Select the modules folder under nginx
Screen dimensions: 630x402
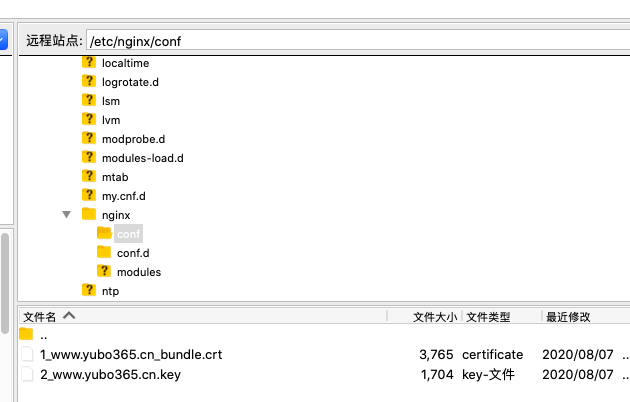[139, 272]
